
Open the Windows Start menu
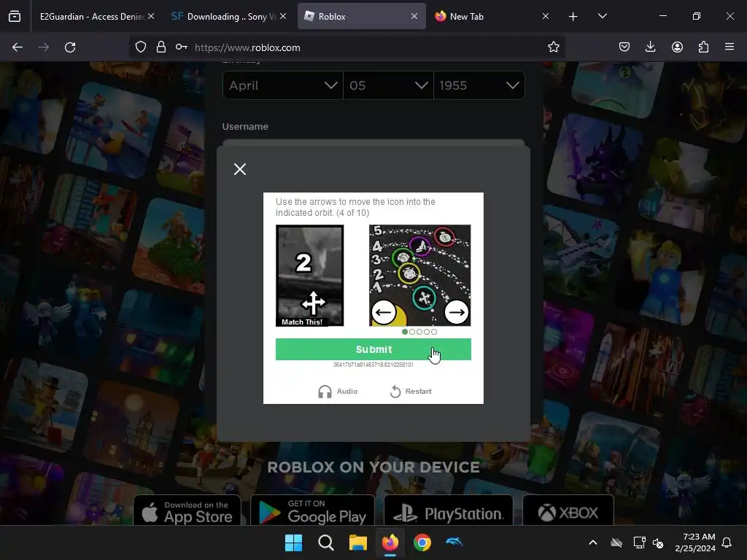pos(293,542)
